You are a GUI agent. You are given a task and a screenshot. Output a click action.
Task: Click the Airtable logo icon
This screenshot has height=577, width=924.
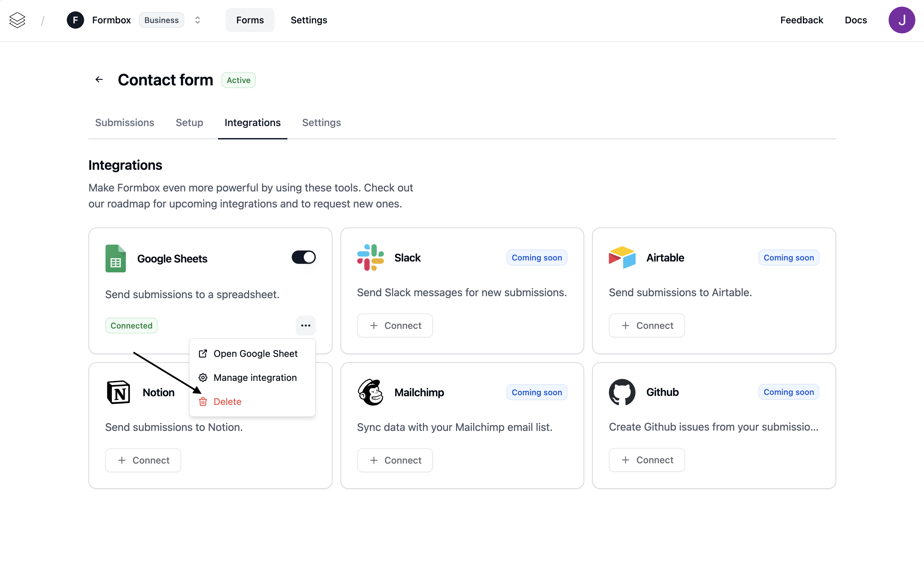pos(622,257)
